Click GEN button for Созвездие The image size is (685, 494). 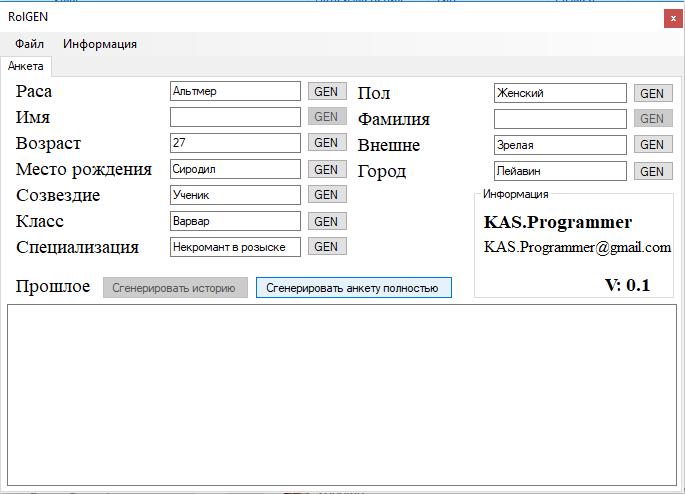327,195
